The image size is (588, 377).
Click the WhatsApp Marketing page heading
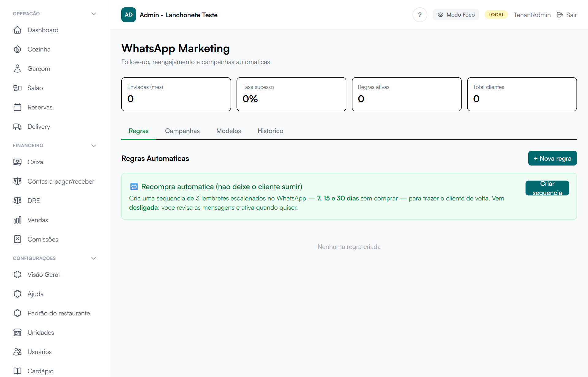click(x=175, y=48)
